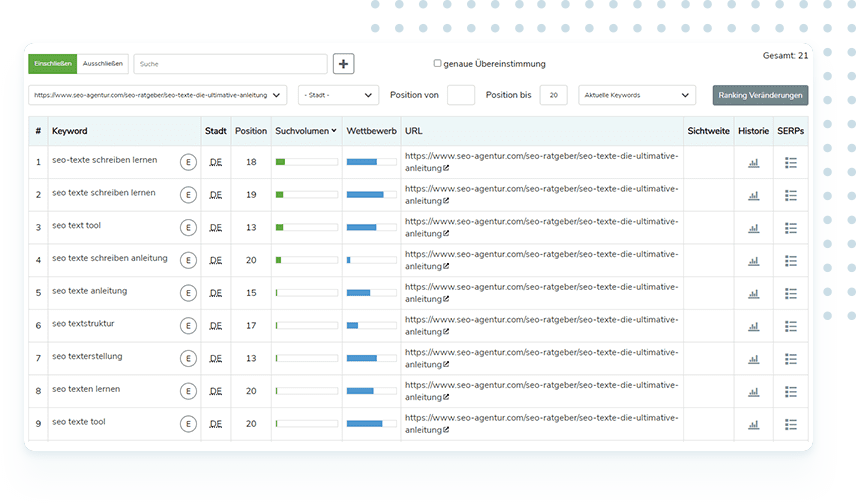Open history chart for seo texte schreiben lernen

[x=753, y=196]
